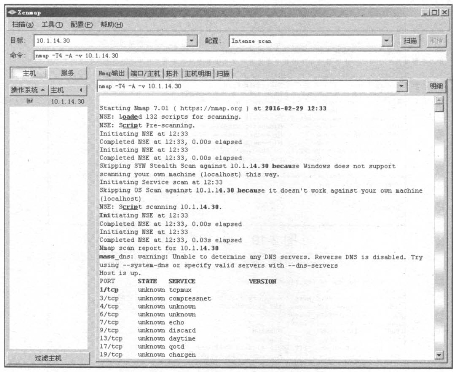Toggle the 主机 hosts view button
The image size is (453, 372).
click(x=29, y=73)
